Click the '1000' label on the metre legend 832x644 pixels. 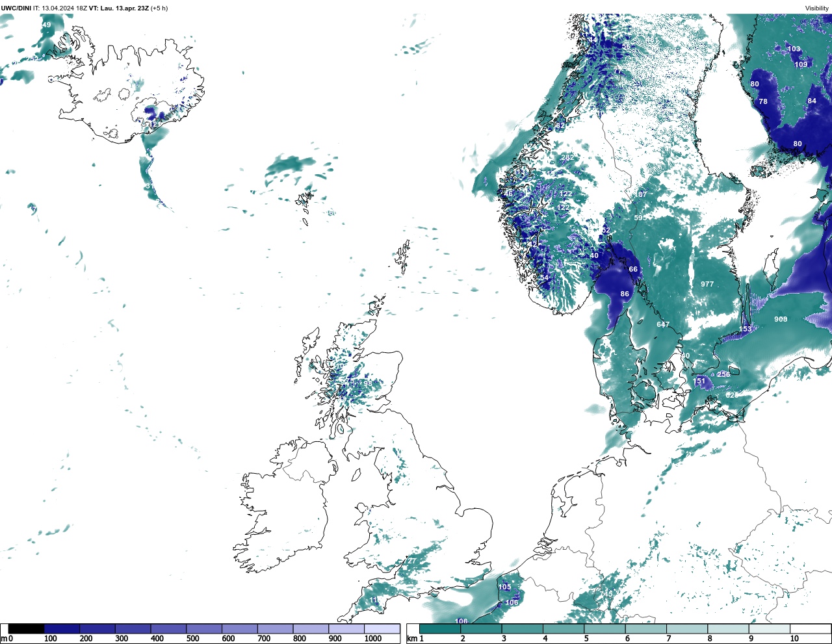373,639
